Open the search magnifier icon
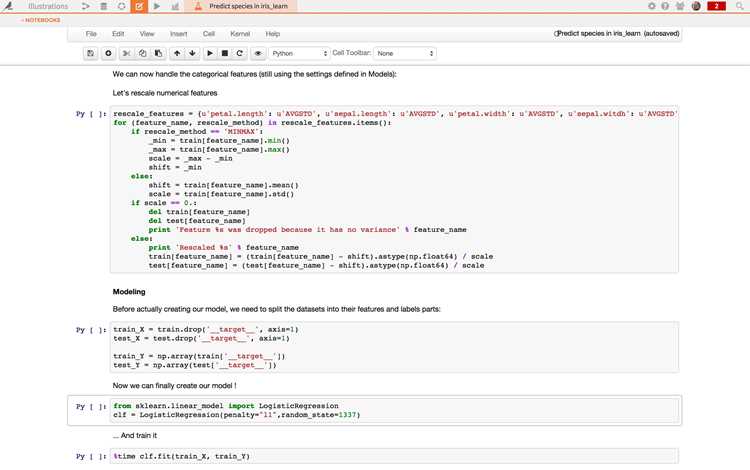Screen dimensions: 750x470 (x=740, y=6)
